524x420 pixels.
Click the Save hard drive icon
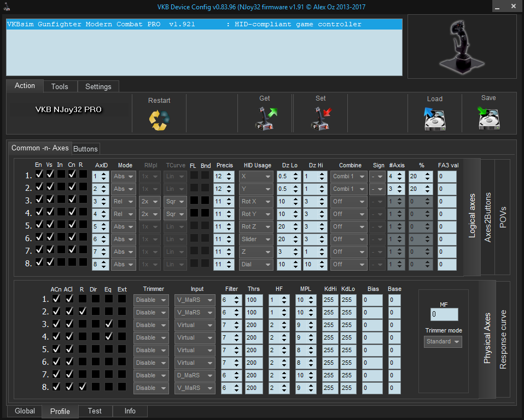[x=488, y=118]
